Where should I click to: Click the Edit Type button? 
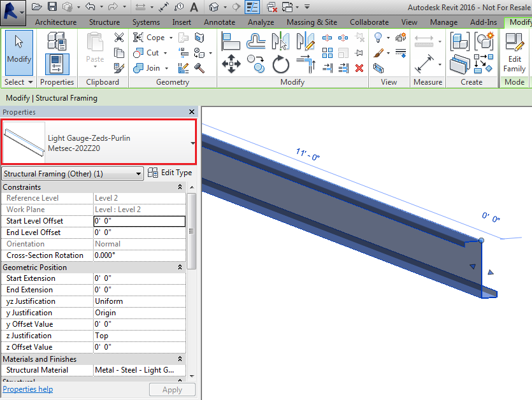click(x=169, y=173)
